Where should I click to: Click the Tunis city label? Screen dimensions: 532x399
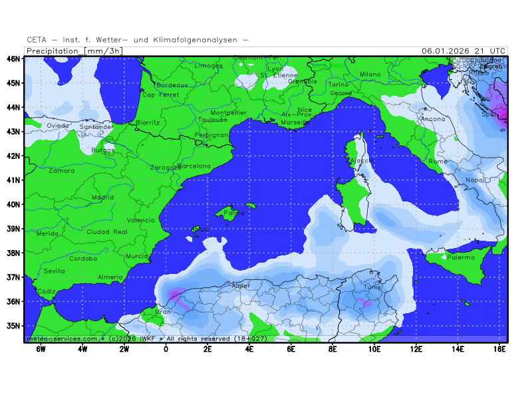[x=372, y=287]
